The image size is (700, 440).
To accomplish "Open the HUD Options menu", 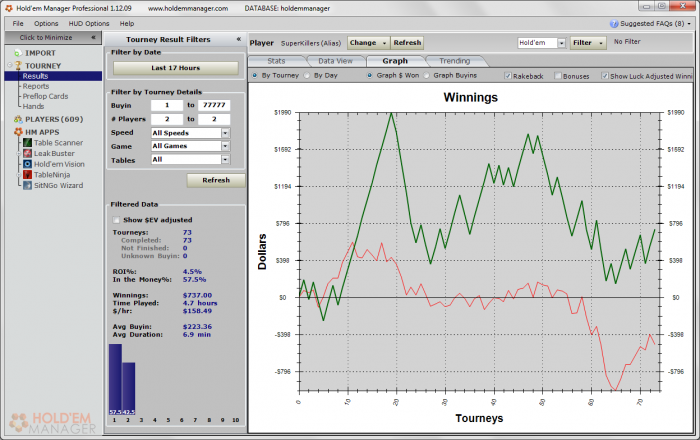I will point(89,24).
